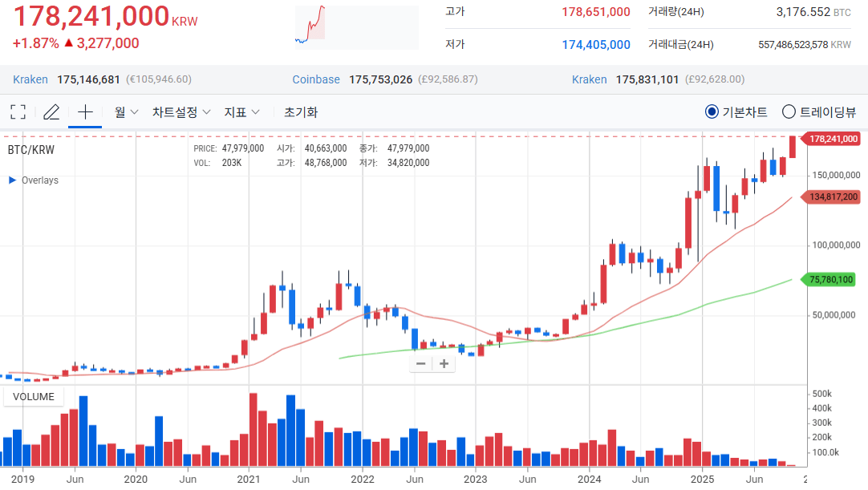Select the 기본차트 radio button
Screen dimensions: 868x490
[x=711, y=112]
